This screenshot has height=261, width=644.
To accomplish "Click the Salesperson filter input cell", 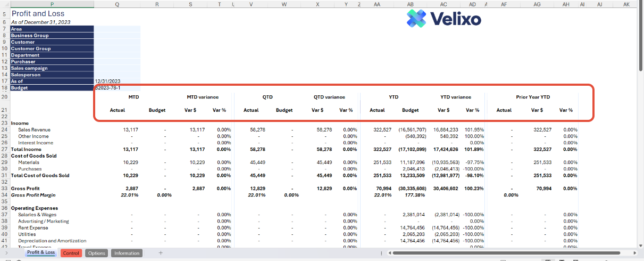I will coord(117,75).
